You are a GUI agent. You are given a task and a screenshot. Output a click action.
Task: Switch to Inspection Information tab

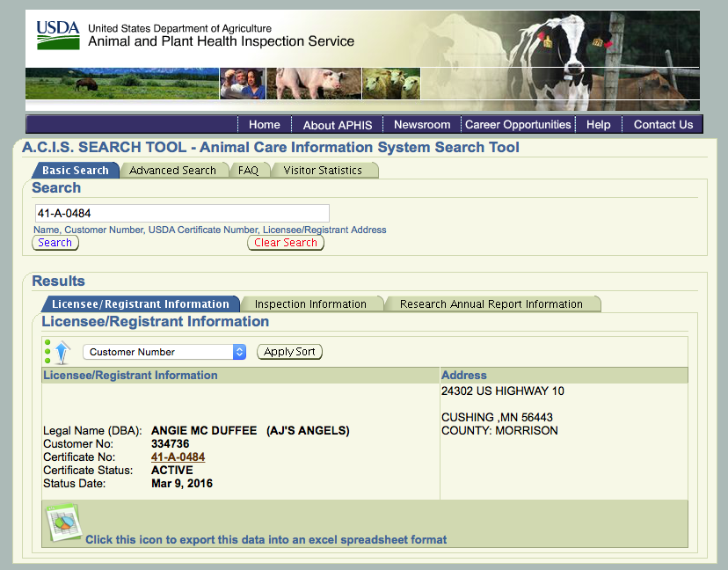pos(310,303)
